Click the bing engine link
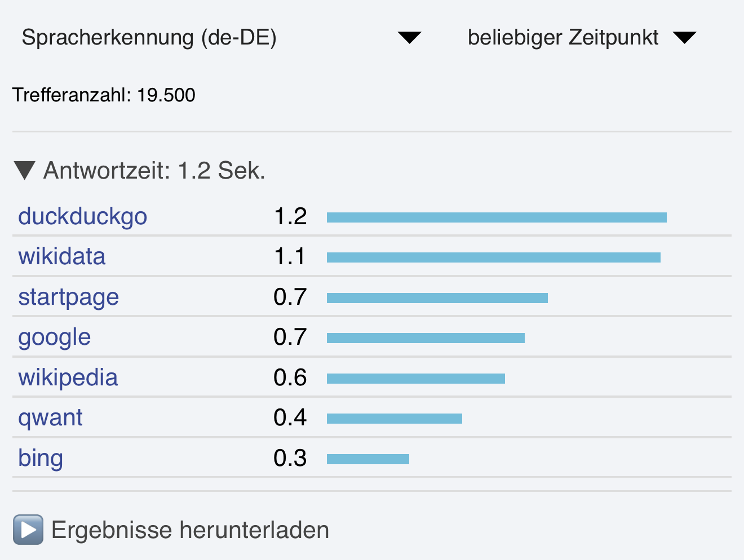Viewport: 744px width, 560px height. click(40, 458)
